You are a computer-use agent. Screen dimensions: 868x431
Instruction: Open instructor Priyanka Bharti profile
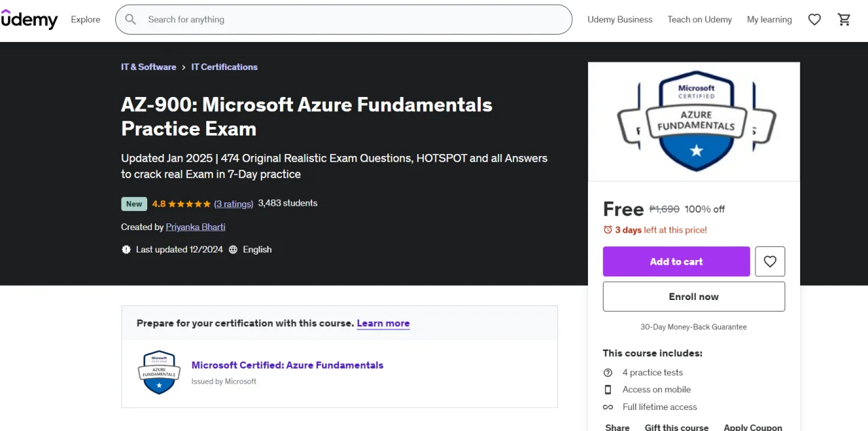coord(196,227)
